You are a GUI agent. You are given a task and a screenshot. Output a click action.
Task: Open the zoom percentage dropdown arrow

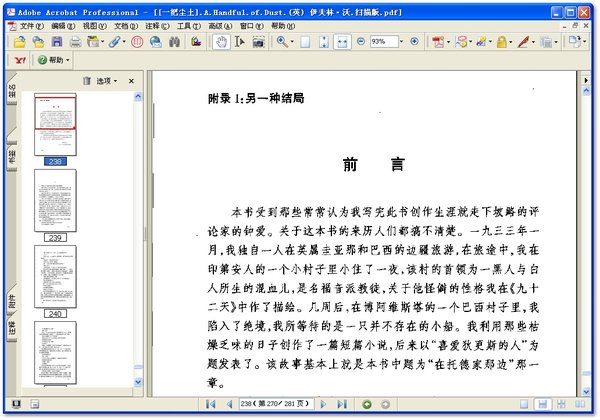401,42
